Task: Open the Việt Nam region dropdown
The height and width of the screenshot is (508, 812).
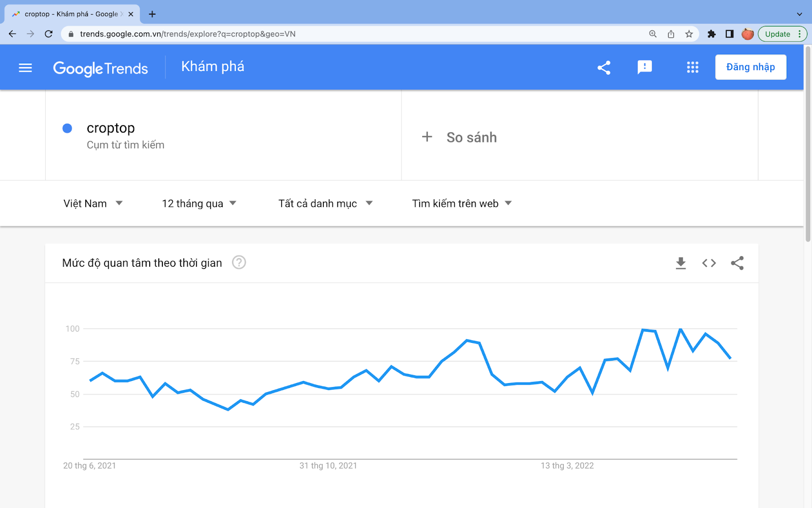Action: point(93,203)
